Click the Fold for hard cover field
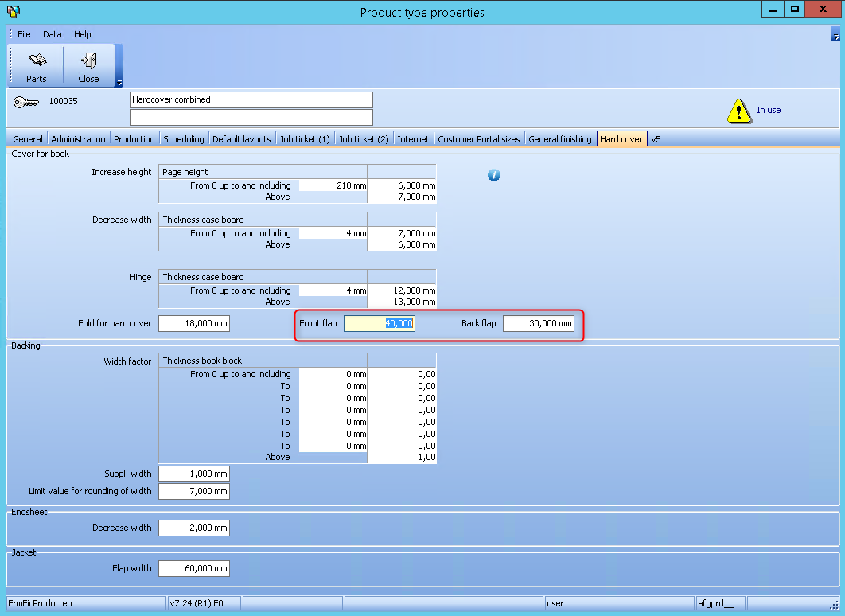Viewport: 845px width, 616px height. (x=194, y=323)
